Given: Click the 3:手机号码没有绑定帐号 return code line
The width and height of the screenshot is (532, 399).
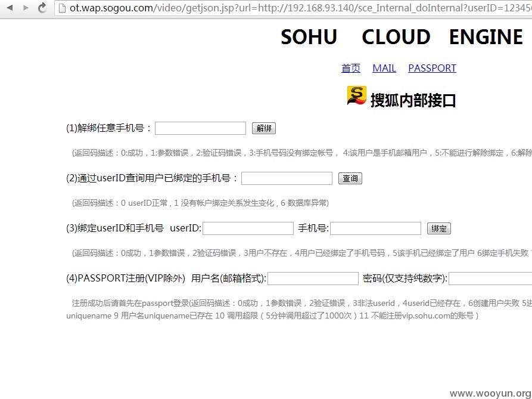Looking at the screenshot, I should pyautogui.click(x=291, y=153).
